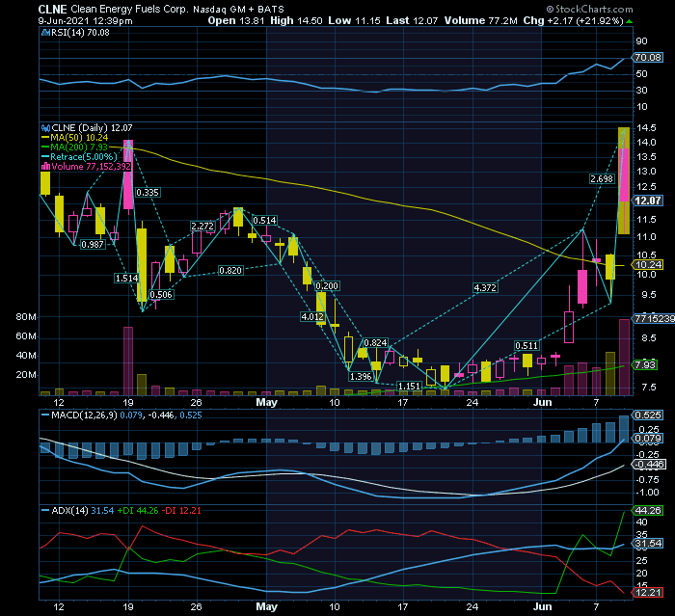The height and width of the screenshot is (616, 675).
Task: Click the MA(200) 7.93 legend entry
Action: tap(79, 147)
